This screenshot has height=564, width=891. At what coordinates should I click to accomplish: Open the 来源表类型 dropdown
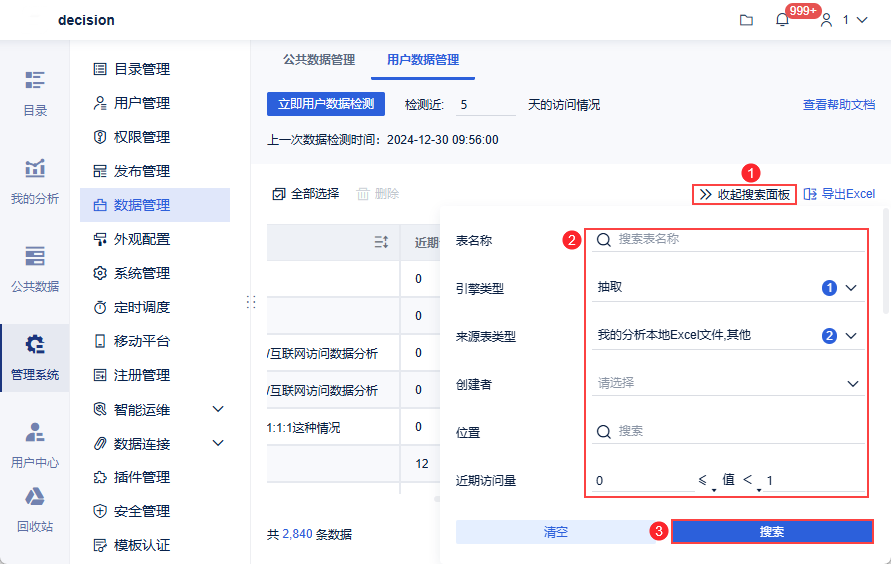coord(851,336)
